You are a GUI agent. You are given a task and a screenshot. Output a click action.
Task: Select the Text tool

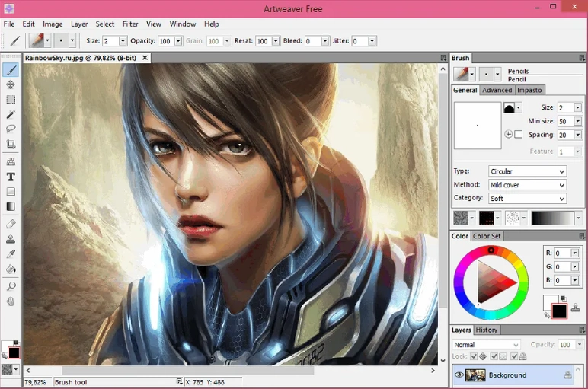point(11,177)
